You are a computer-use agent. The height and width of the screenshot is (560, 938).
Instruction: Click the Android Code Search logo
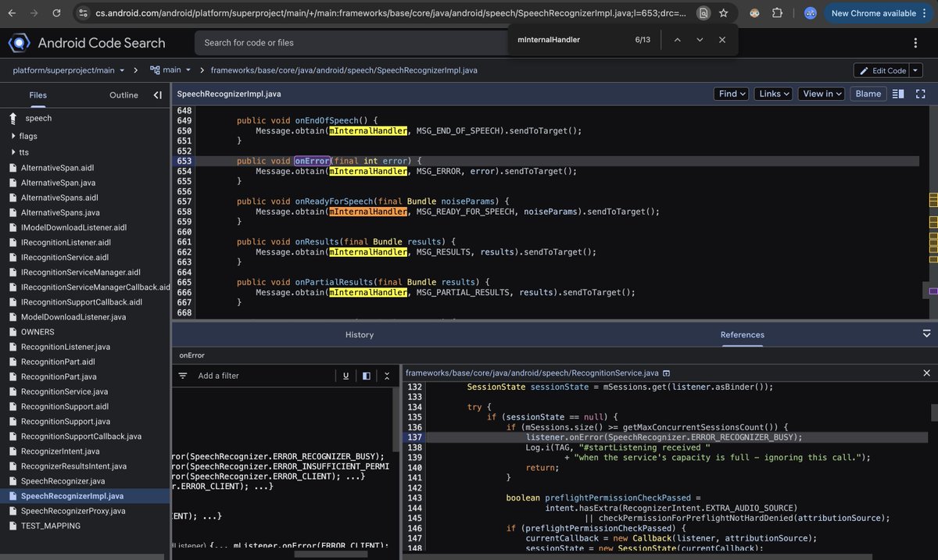pyautogui.click(x=20, y=43)
